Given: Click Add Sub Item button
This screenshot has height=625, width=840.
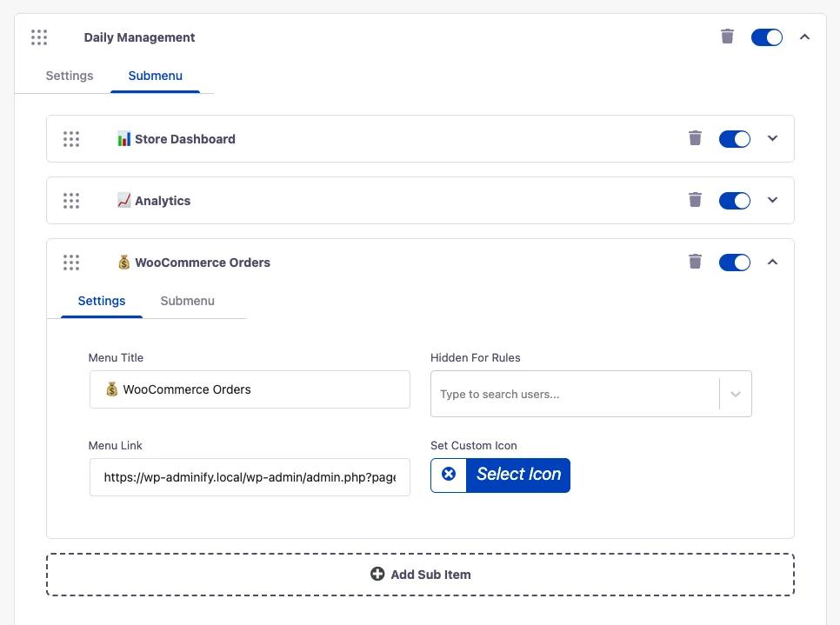Looking at the screenshot, I should click(x=421, y=575).
